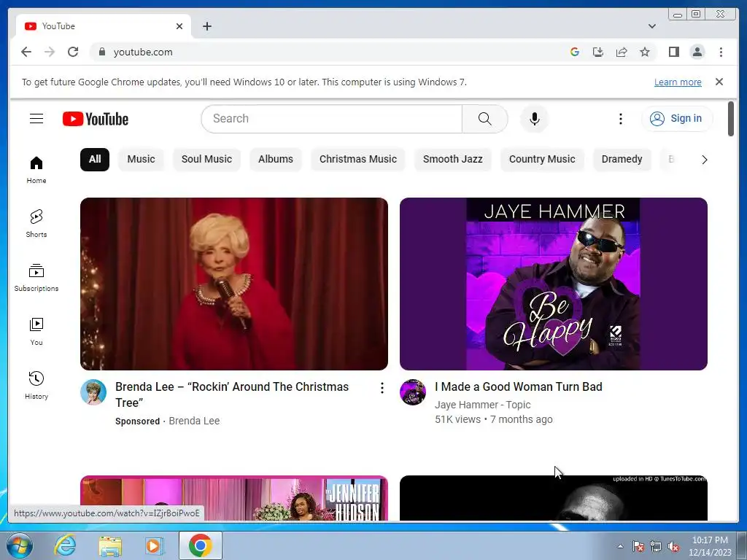The height and width of the screenshot is (560, 747).
Task: Go back in Chrome
Action: 26,52
